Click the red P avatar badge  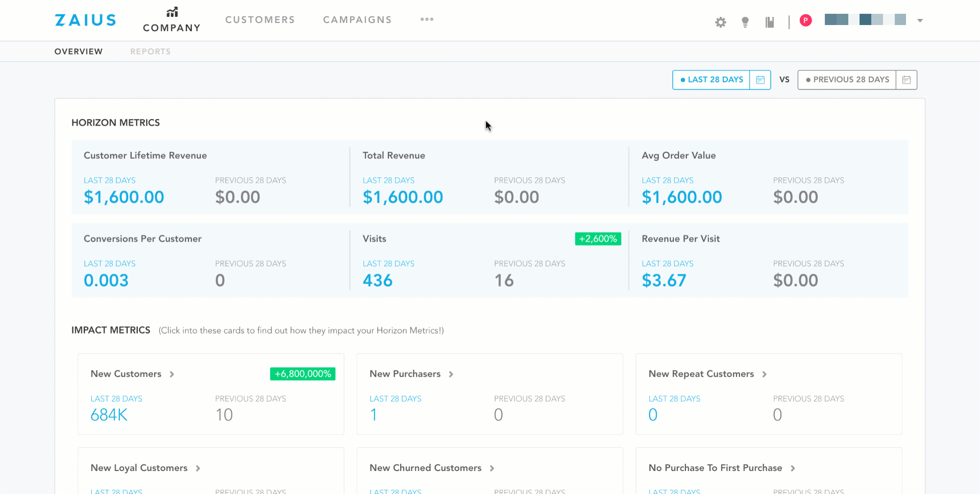pos(805,20)
